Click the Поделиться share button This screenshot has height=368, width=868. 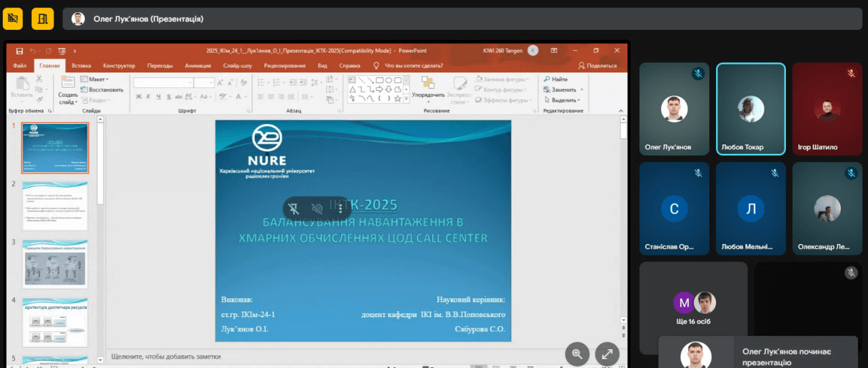click(597, 66)
